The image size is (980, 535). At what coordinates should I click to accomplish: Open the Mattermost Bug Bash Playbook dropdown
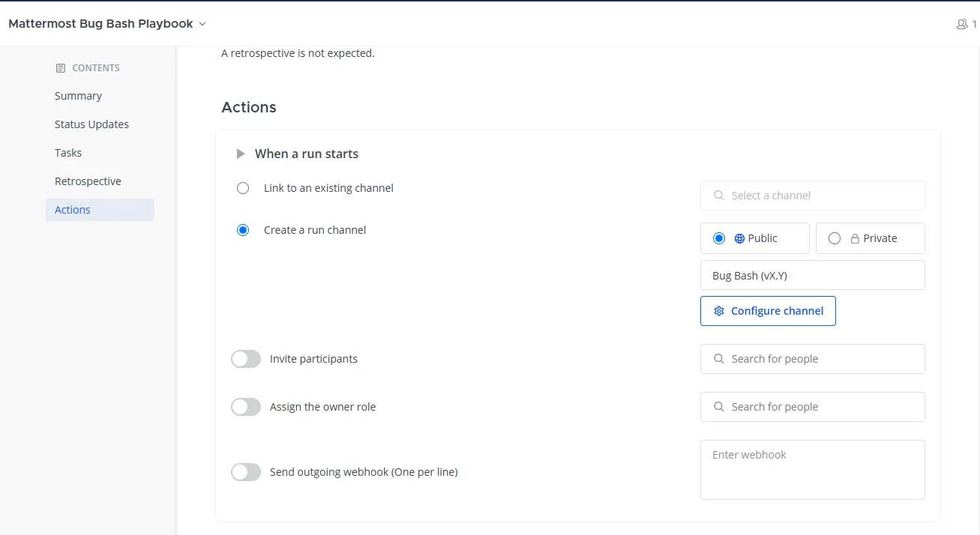pos(107,24)
